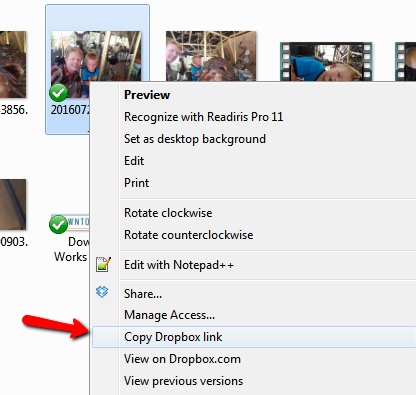Click the Dropbox icon beside Share
The image size is (416, 395).
[x=102, y=292]
